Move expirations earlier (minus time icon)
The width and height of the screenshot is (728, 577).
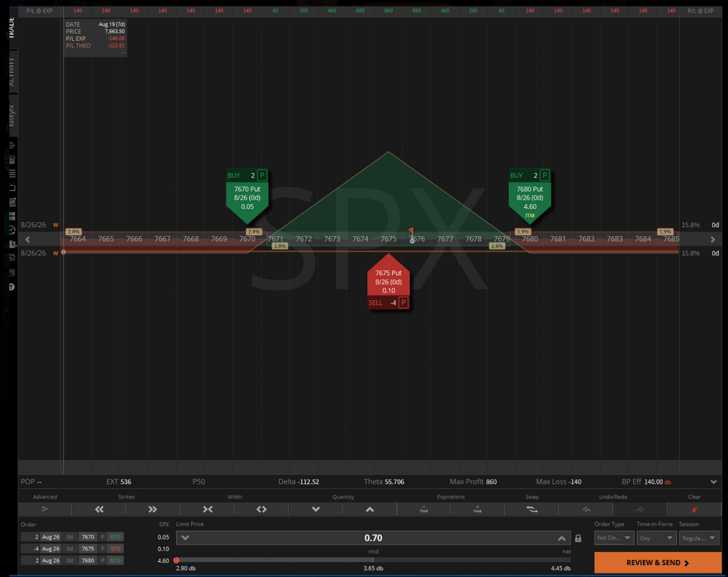[x=423, y=509]
